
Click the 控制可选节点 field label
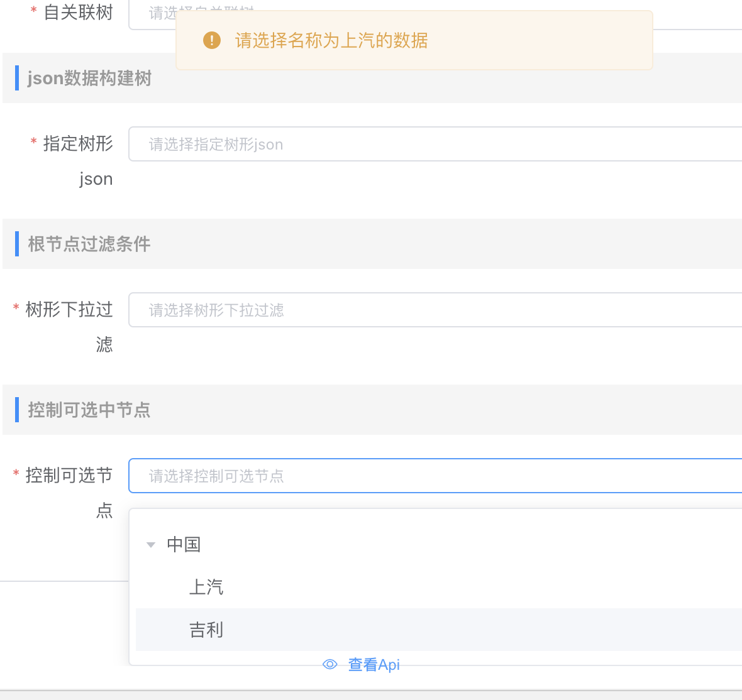[69, 476]
